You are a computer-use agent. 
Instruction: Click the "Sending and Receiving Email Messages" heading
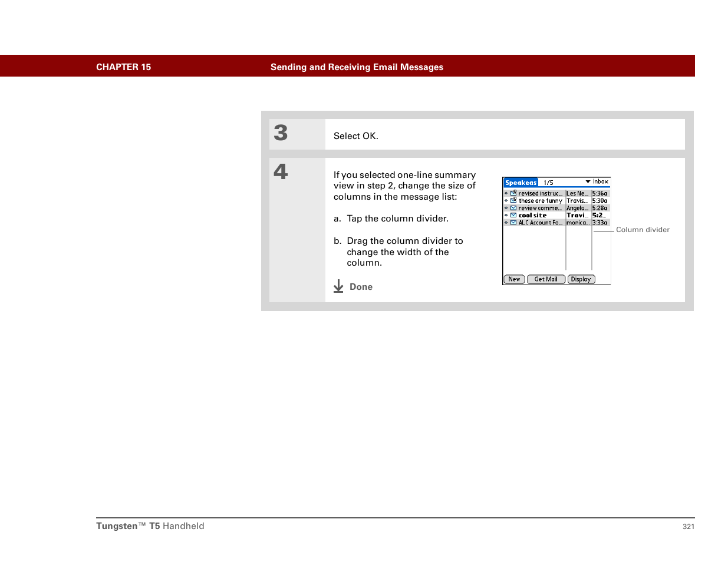357,67
